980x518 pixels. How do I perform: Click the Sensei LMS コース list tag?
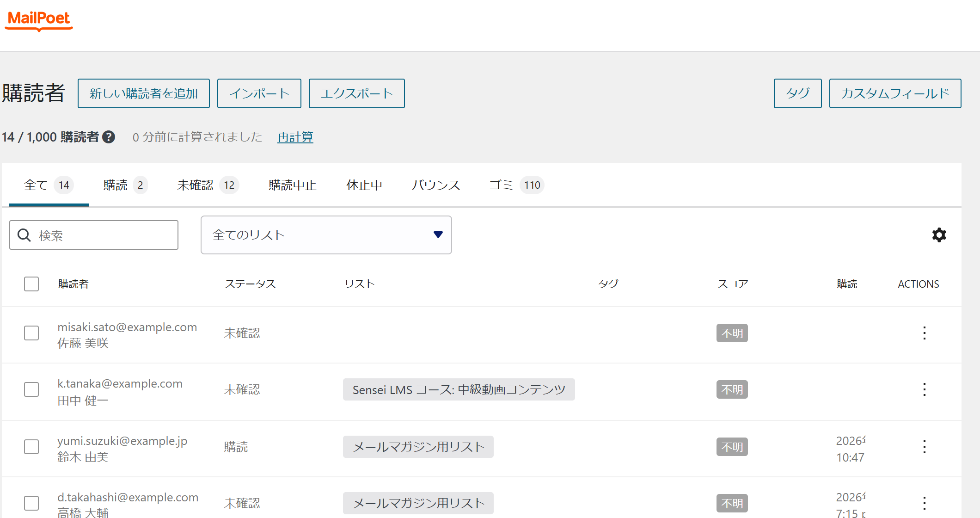pyautogui.click(x=459, y=389)
